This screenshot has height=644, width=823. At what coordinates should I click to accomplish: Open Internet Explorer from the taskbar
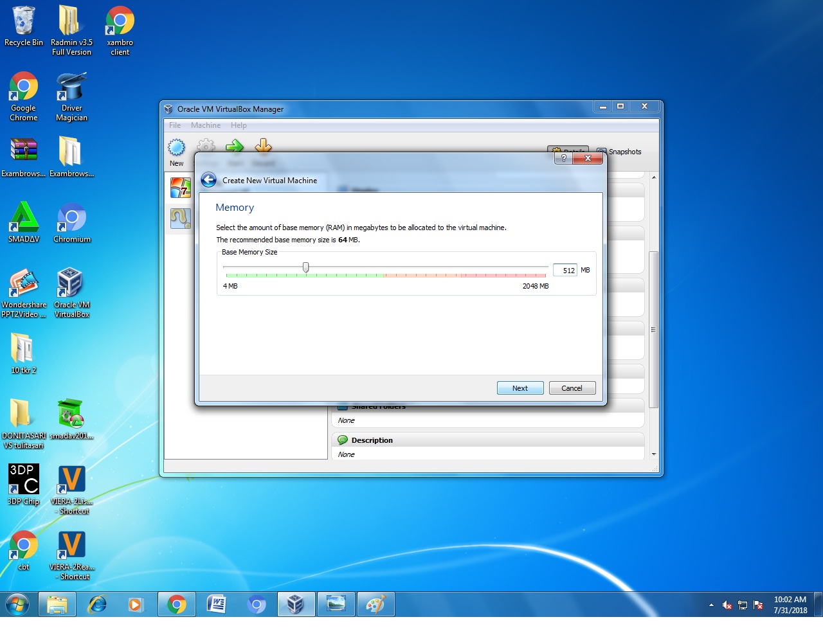[x=97, y=604]
